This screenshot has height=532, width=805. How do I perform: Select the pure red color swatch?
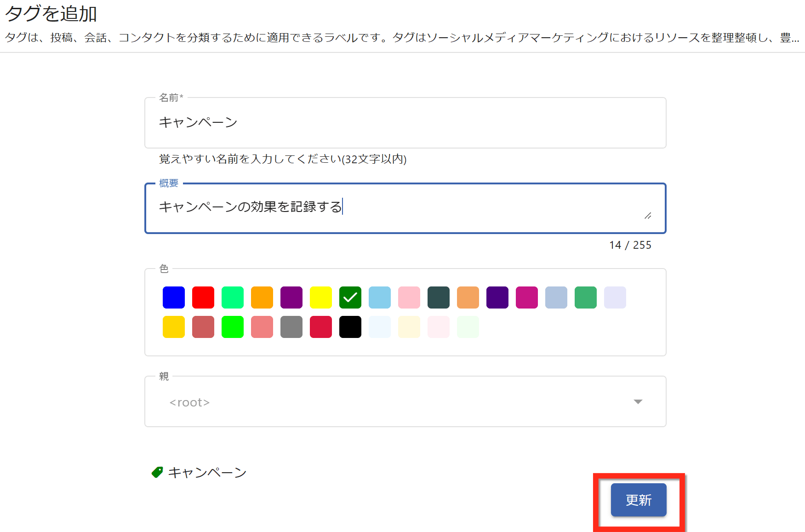[203, 297]
